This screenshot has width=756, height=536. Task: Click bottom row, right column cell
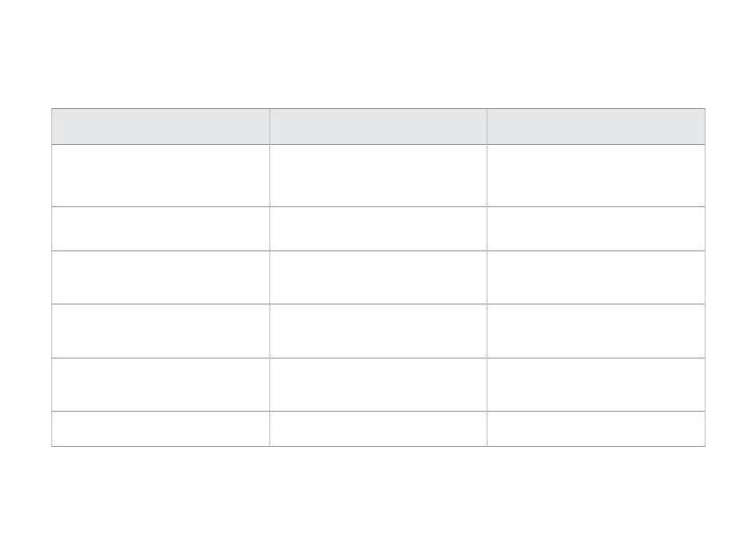[x=596, y=429]
